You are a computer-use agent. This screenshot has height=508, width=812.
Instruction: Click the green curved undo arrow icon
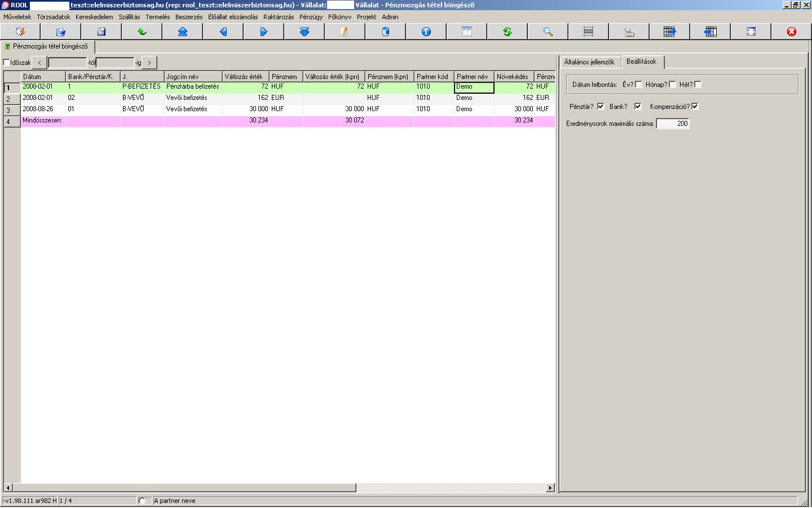tap(142, 32)
